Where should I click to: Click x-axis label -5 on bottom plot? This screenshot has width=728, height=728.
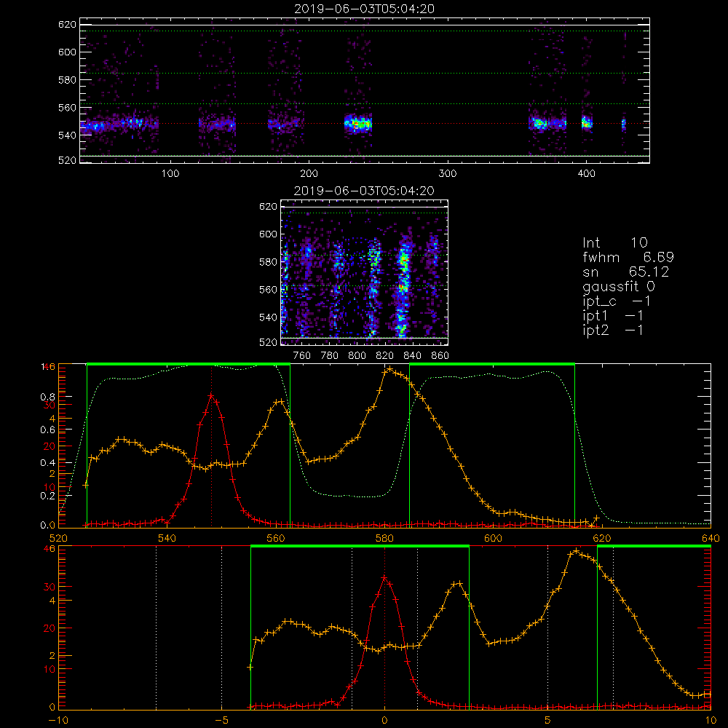[x=221, y=720]
